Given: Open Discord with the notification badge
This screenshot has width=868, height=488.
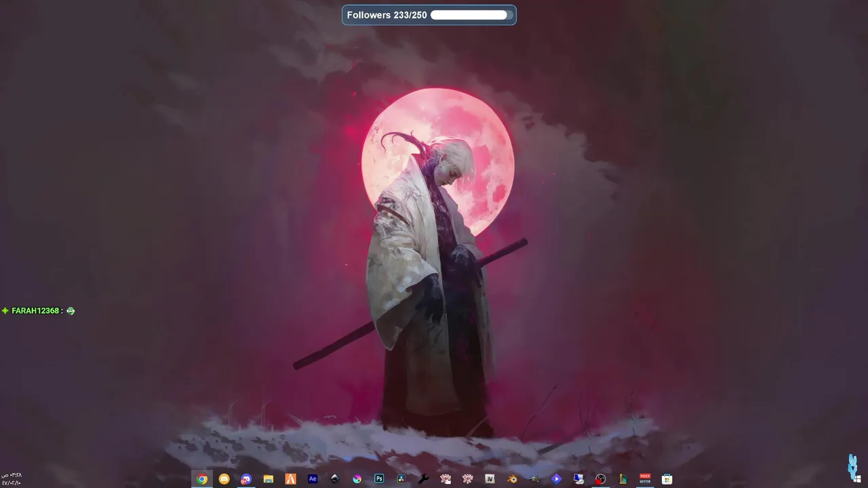Looking at the screenshot, I should coord(246,479).
